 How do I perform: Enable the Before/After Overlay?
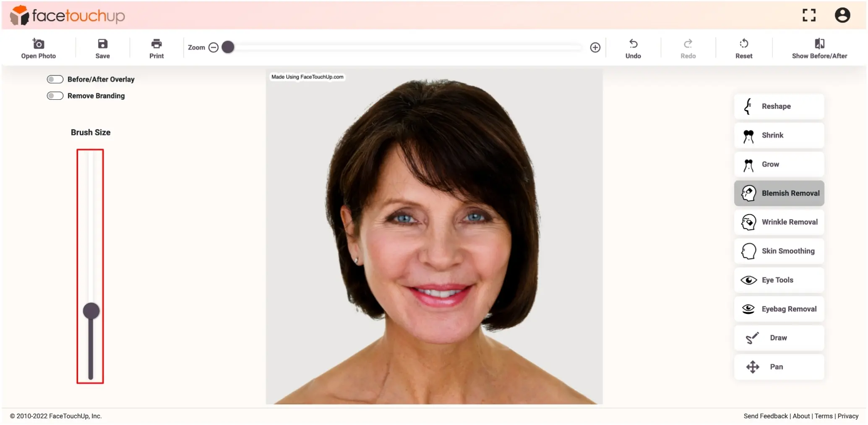coord(55,79)
